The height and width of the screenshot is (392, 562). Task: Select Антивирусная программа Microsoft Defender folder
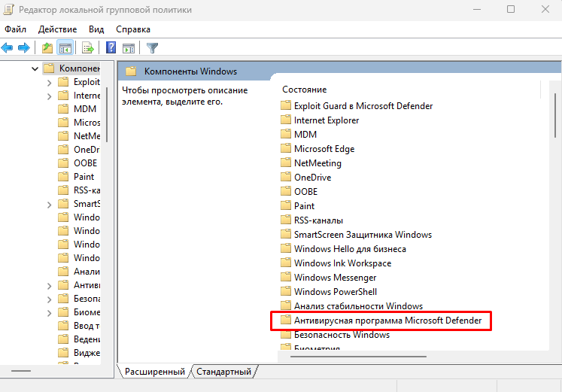[381, 321]
